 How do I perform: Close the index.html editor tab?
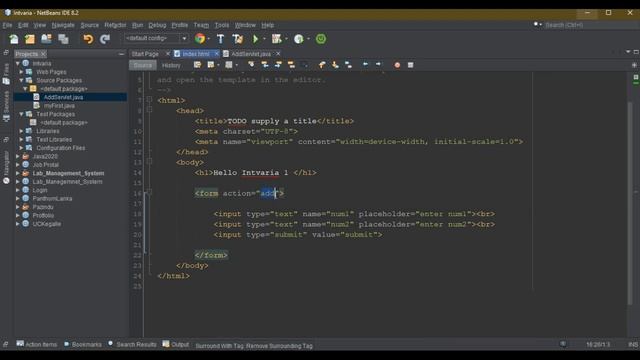point(216,54)
